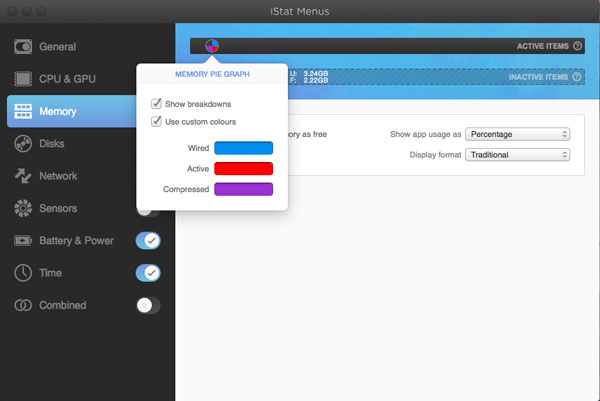Open help icon beside INACTIVE ITEMS
Screen dimensions: 600x401
click(x=577, y=77)
